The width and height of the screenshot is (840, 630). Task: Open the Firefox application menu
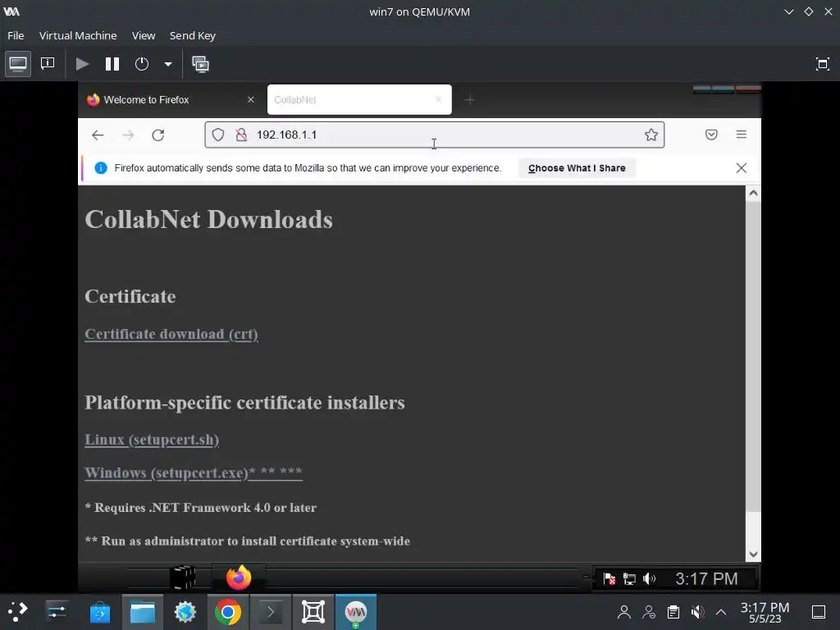[x=742, y=135]
